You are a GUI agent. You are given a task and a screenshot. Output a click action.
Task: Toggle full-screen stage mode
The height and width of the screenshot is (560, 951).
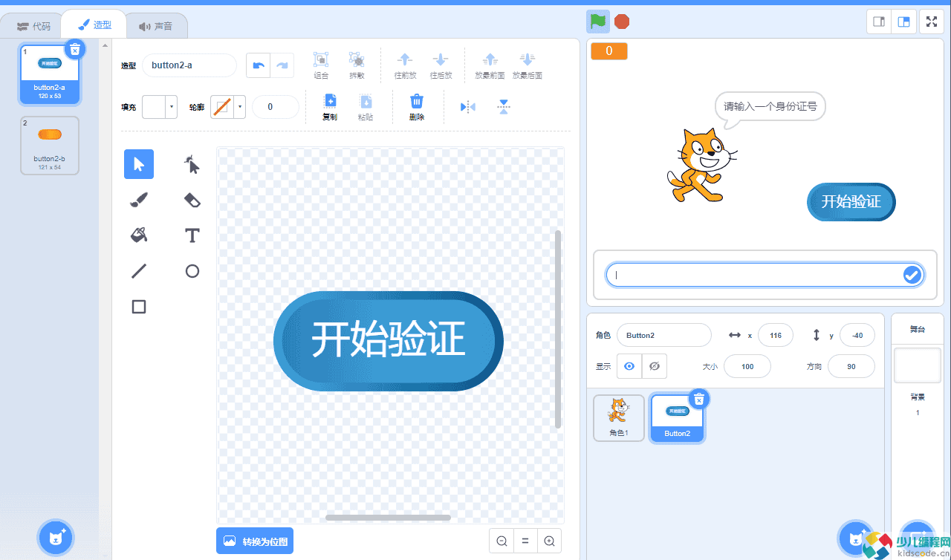click(x=931, y=21)
